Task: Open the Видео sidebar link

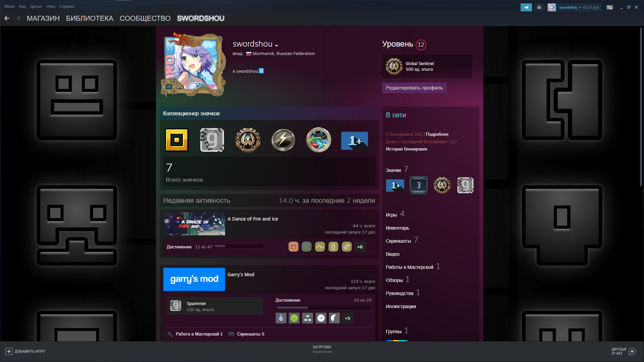Action: pos(392,254)
